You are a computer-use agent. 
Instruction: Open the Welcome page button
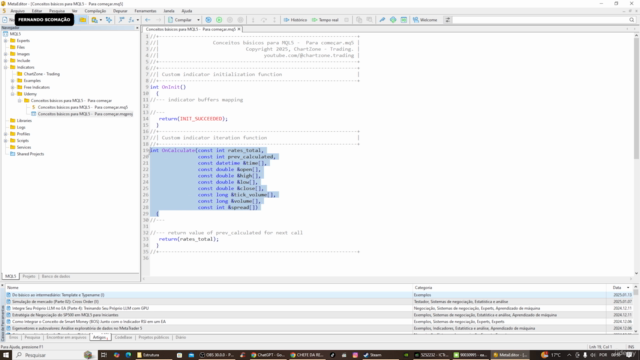tap(425, 20)
